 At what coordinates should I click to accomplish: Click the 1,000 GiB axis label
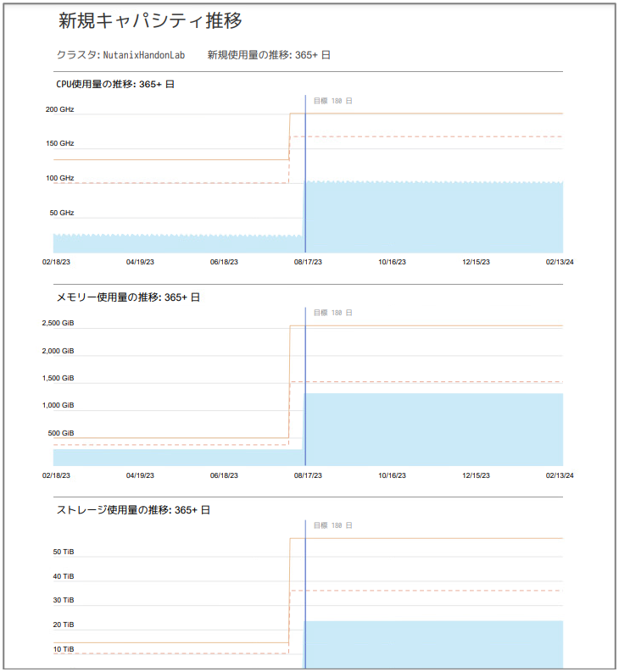click(x=58, y=405)
